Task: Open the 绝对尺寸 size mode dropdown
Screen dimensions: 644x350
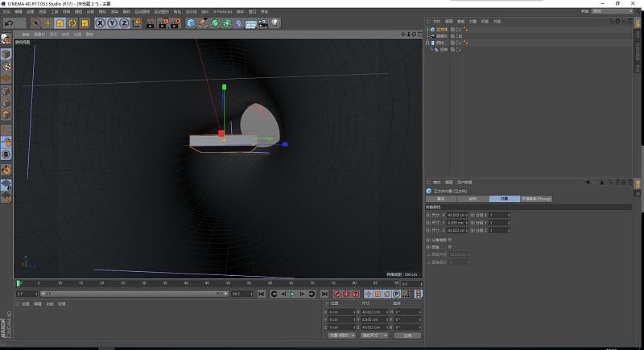Action: click(x=374, y=336)
